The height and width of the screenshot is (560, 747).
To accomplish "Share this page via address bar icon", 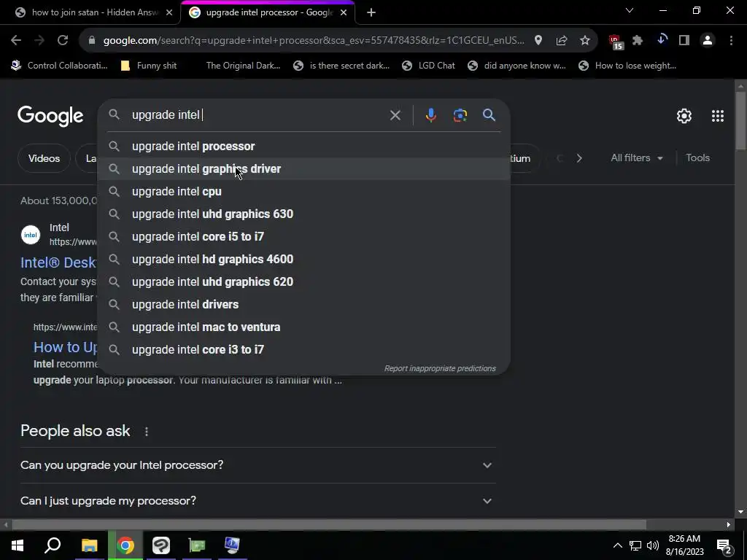I will click(562, 41).
